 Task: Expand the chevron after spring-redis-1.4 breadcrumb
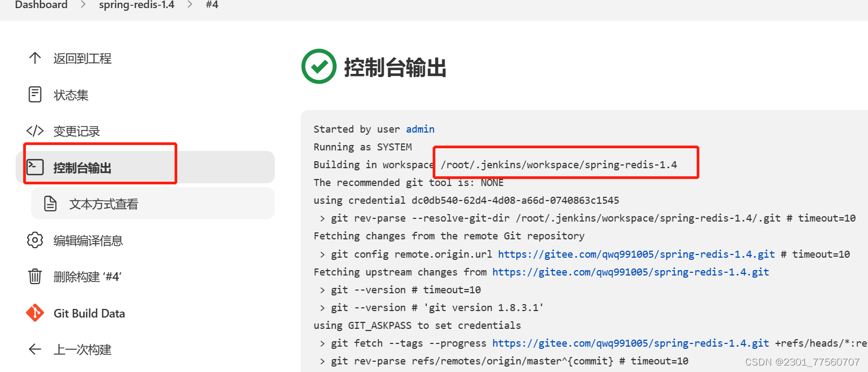[190, 5]
